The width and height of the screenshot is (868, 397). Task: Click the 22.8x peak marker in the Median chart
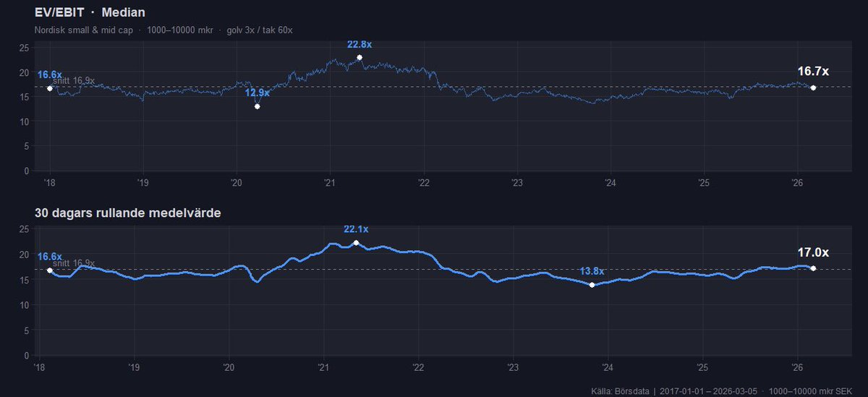click(x=359, y=57)
